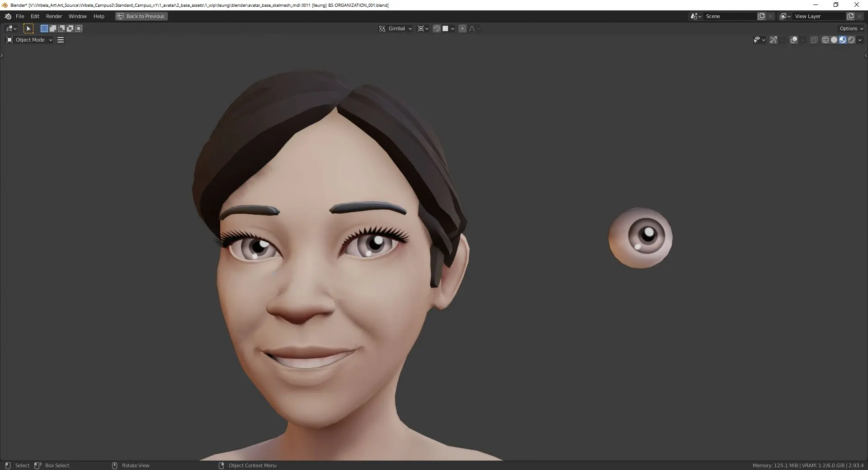The width and height of the screenshot is (868, 470).
Task: Click the new scene copy icon
Action: click(761, 16)
